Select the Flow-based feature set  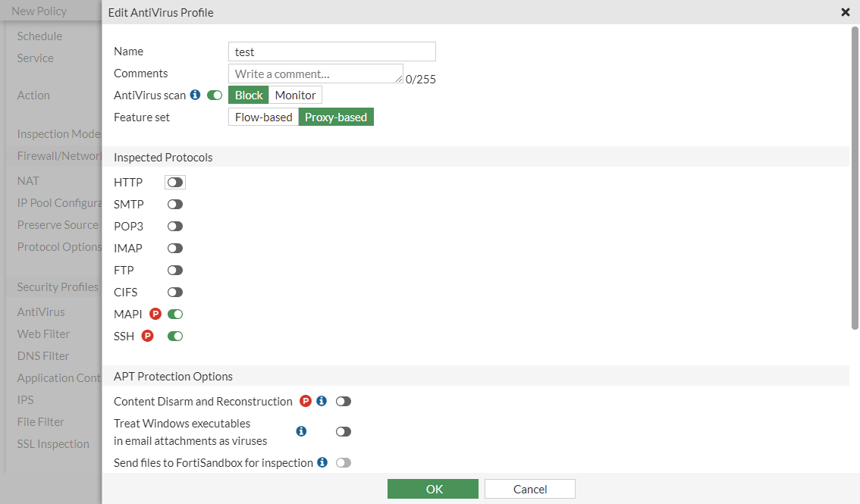[x=263, y=117]
